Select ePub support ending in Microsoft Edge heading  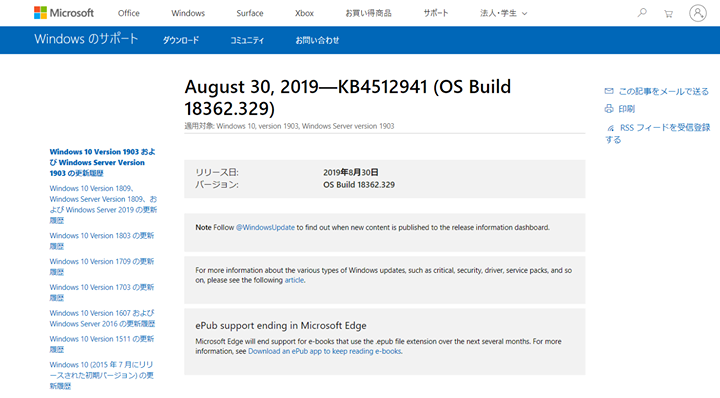coord(281,325)
